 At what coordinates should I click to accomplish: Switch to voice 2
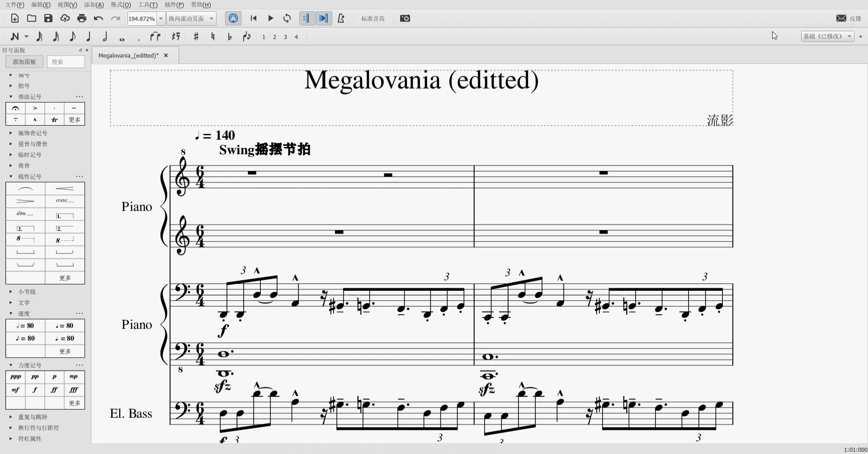tap(274, 37)
